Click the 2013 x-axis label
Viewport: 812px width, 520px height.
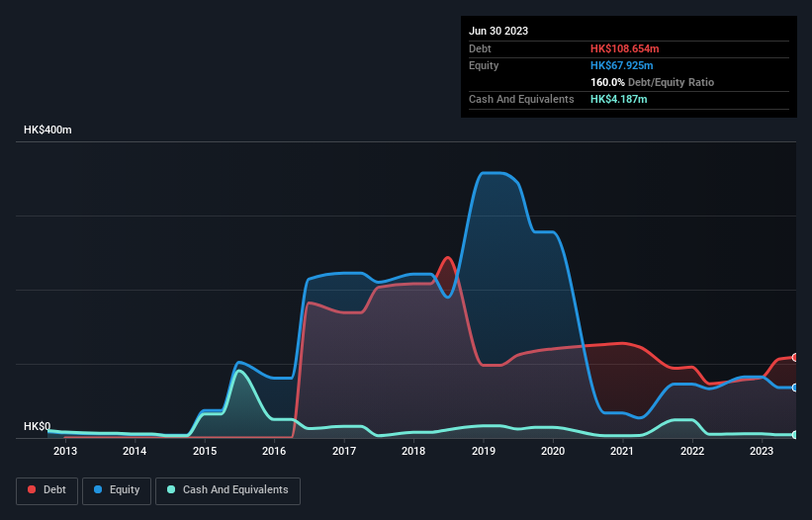pos(65,451)
